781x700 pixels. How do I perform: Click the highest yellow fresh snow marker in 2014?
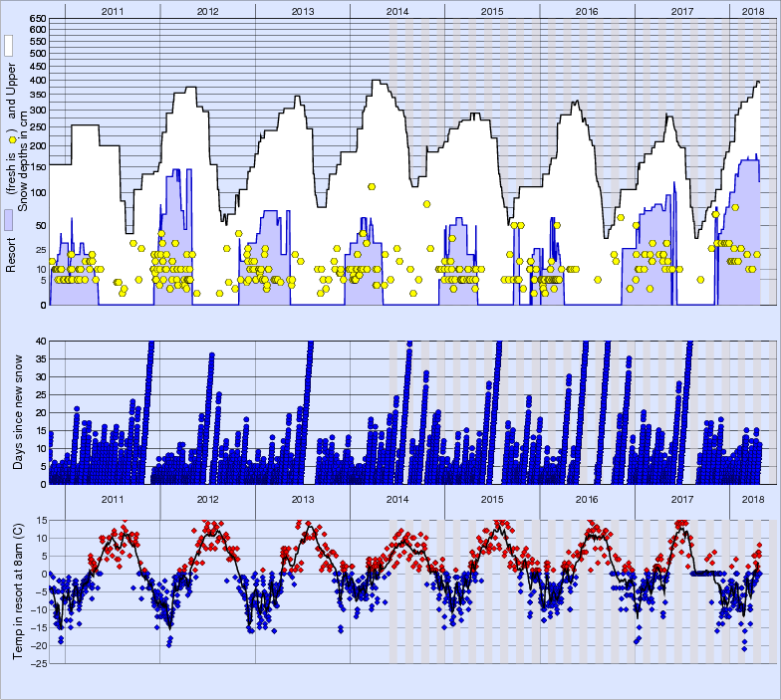(x=372, y=186)
